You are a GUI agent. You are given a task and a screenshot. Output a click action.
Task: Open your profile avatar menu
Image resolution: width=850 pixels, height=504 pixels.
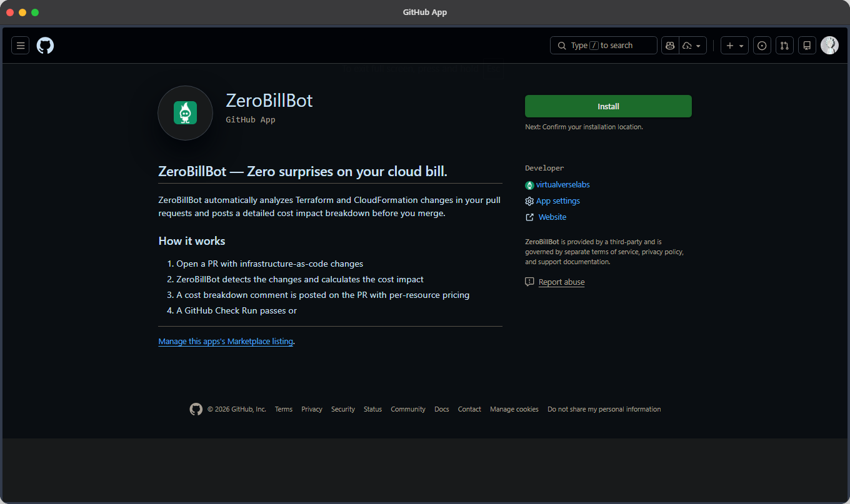829,45
